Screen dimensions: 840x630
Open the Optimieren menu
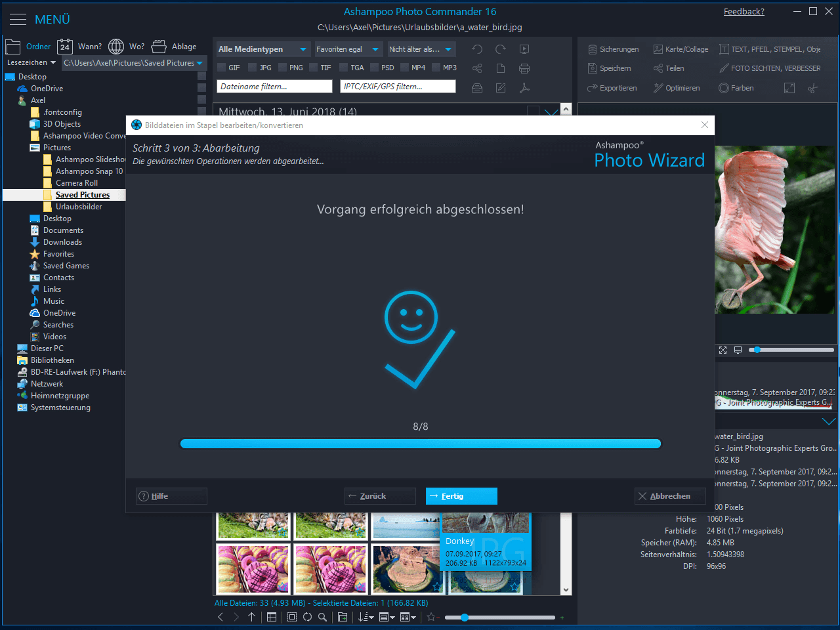point(677,88)
